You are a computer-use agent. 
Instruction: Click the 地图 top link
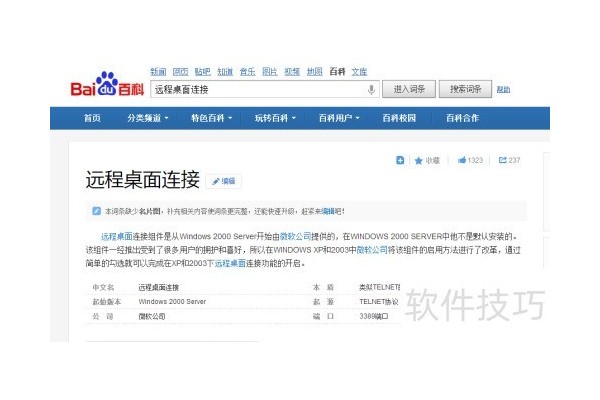click(x=315, y=72)
